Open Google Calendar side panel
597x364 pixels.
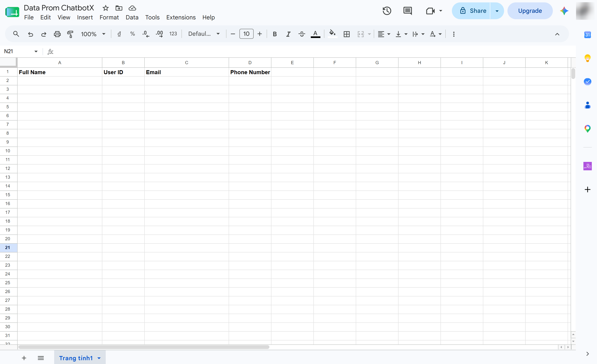587,34
